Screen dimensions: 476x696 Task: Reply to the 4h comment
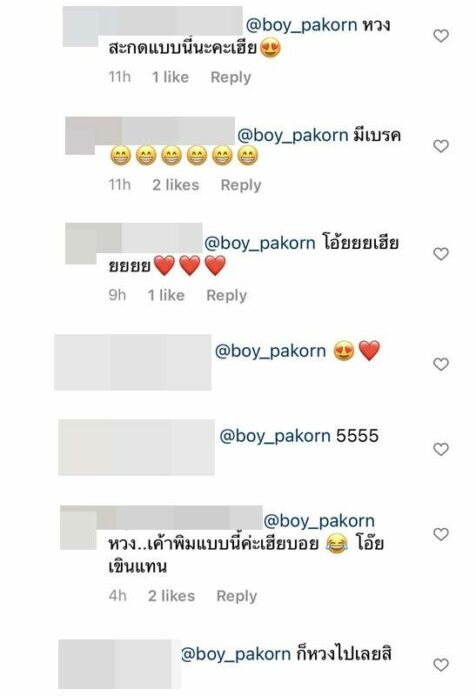tap(236, 596)
